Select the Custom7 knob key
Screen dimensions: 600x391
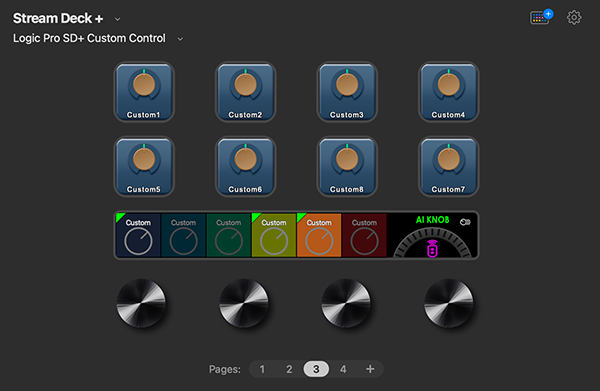coord(448,166)
